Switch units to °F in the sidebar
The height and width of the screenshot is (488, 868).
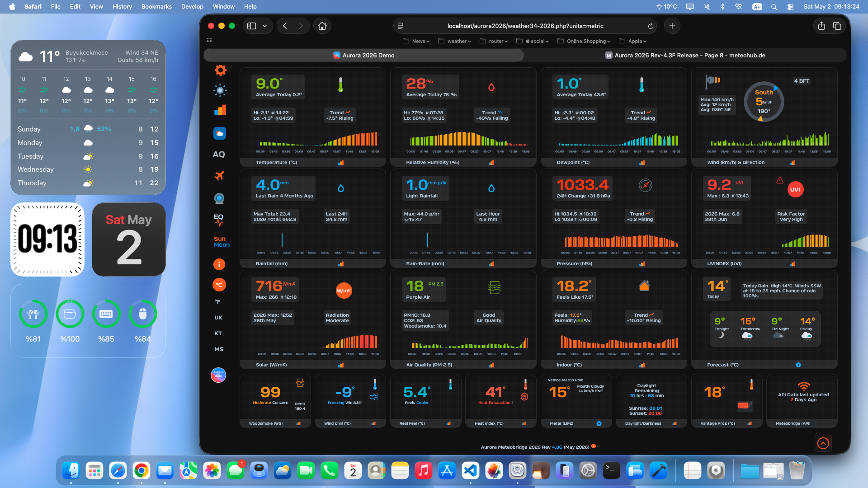[217, 301]
